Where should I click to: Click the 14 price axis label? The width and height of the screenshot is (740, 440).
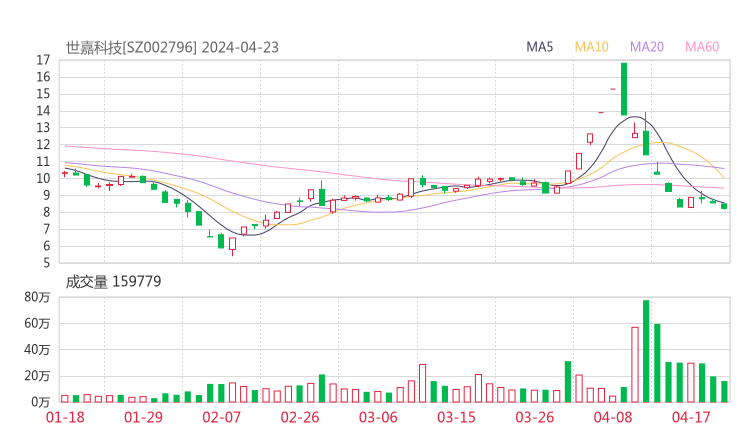43,111
